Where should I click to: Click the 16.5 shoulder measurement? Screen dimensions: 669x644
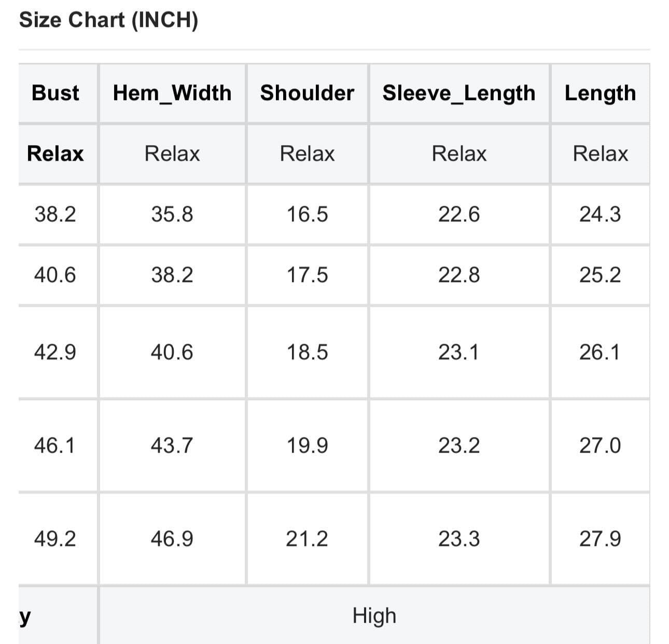[x=308, y=214]
